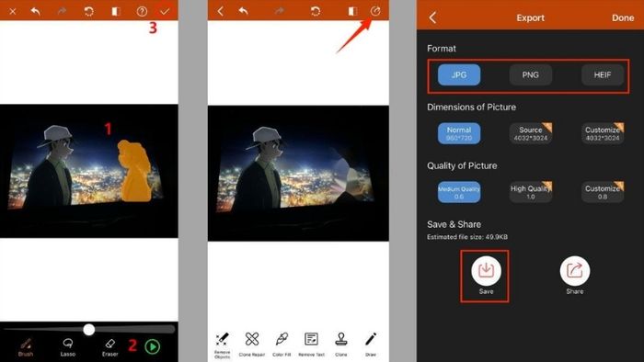Select JPG format

click(x=459, y=75)
